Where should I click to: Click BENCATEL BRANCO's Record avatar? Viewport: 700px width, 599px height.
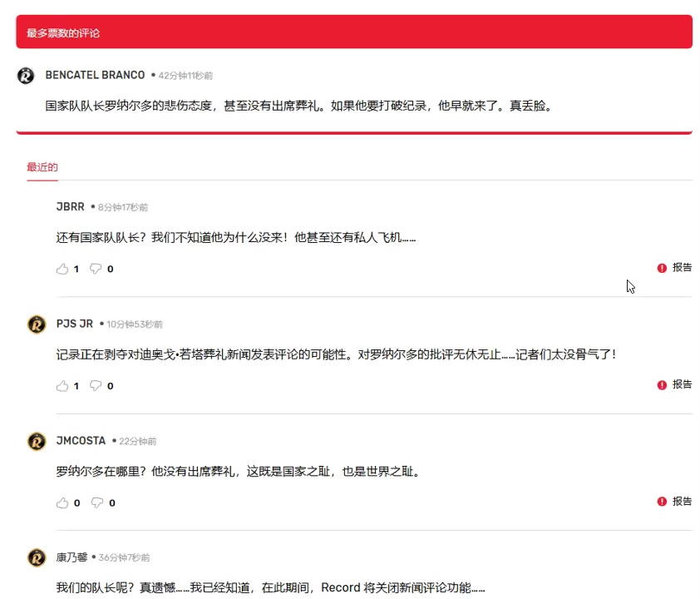coord(25,75)
